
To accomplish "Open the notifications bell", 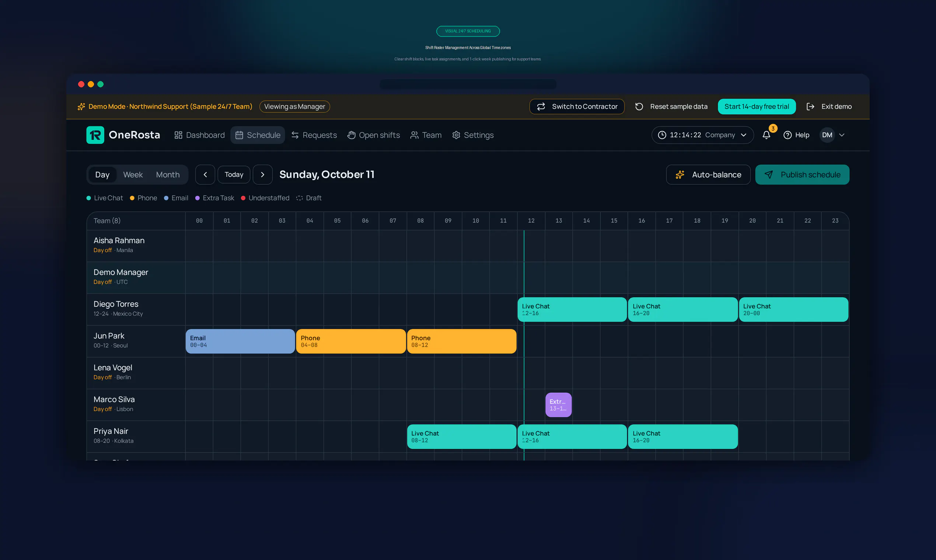I will (x=766, y=135).
